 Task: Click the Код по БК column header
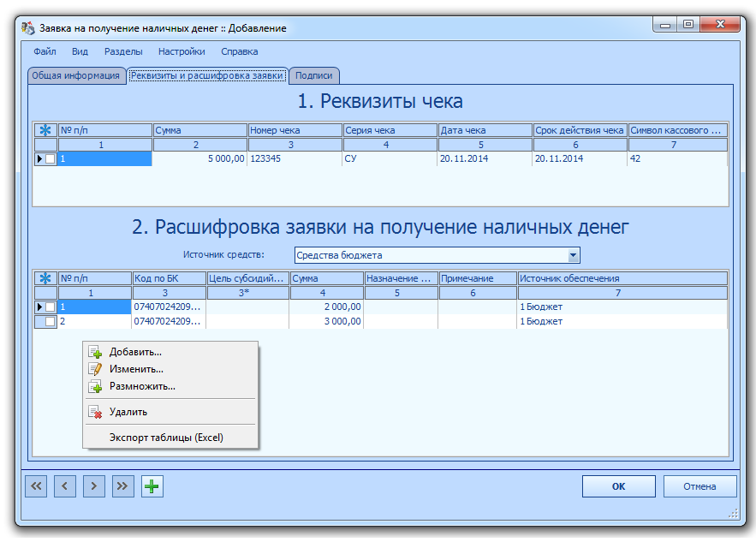pos(170,278)
